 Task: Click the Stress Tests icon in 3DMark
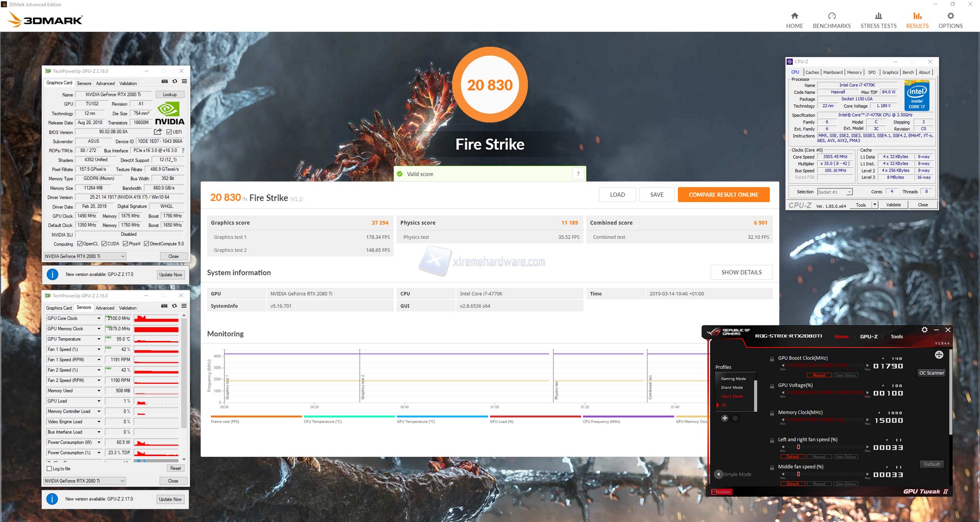pyautogui.click(x=878, y=16)
